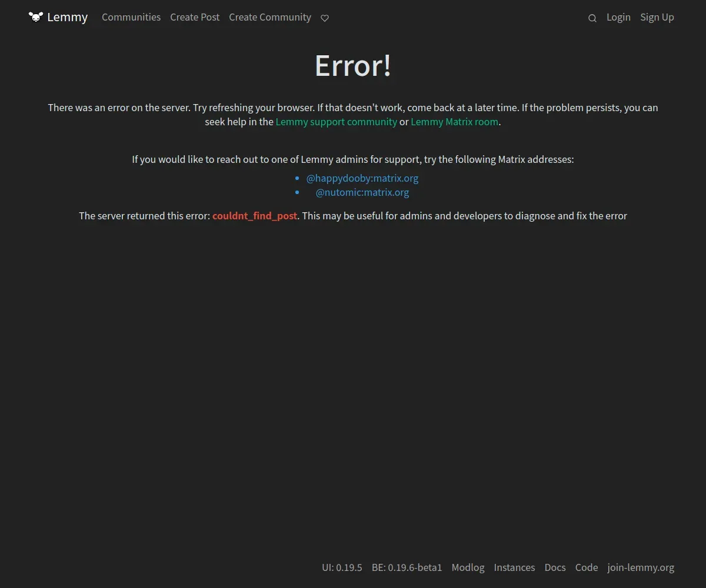Viewport: 706px width, 588px height.
Task: Open the Communities menu item
Action: 131,17
